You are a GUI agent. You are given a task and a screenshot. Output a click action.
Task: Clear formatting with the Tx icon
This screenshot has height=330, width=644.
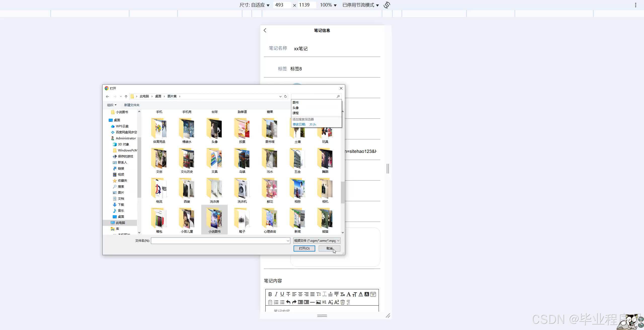tap(342, 294)
